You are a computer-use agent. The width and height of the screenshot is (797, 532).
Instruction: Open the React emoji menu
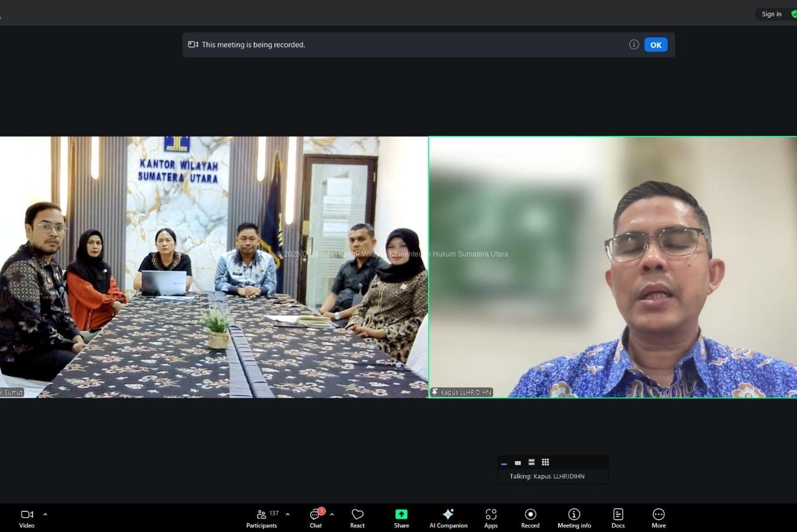(x=357, y=518)
